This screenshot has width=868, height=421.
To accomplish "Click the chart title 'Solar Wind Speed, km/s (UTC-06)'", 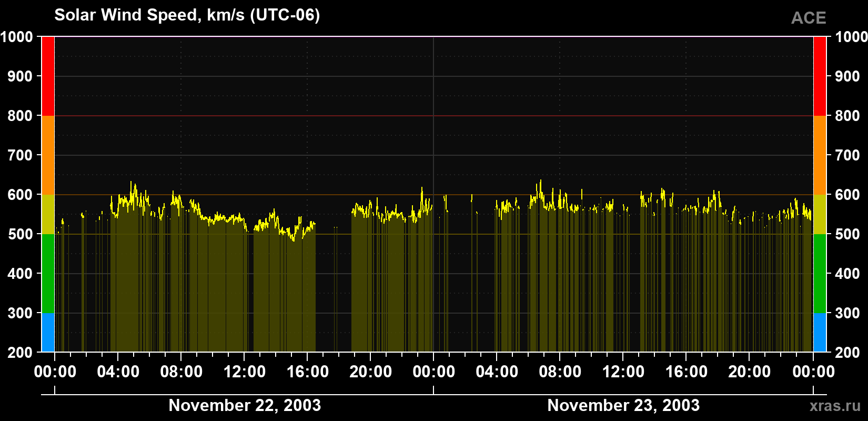I will [x=187, y=15].
